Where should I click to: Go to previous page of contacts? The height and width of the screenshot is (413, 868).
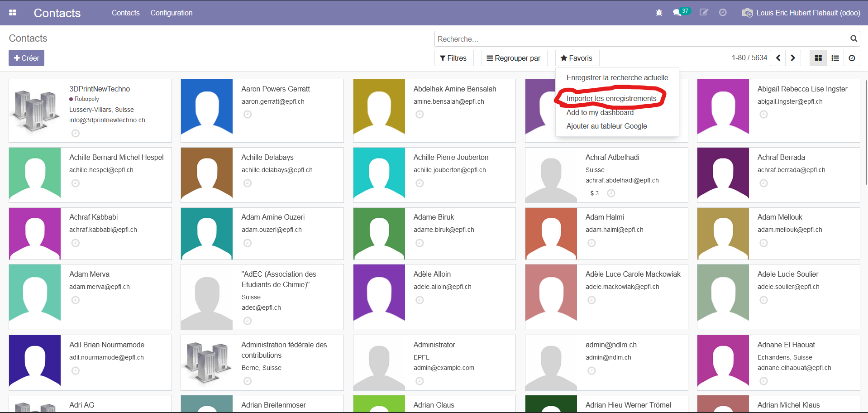(x=778, y=58)
